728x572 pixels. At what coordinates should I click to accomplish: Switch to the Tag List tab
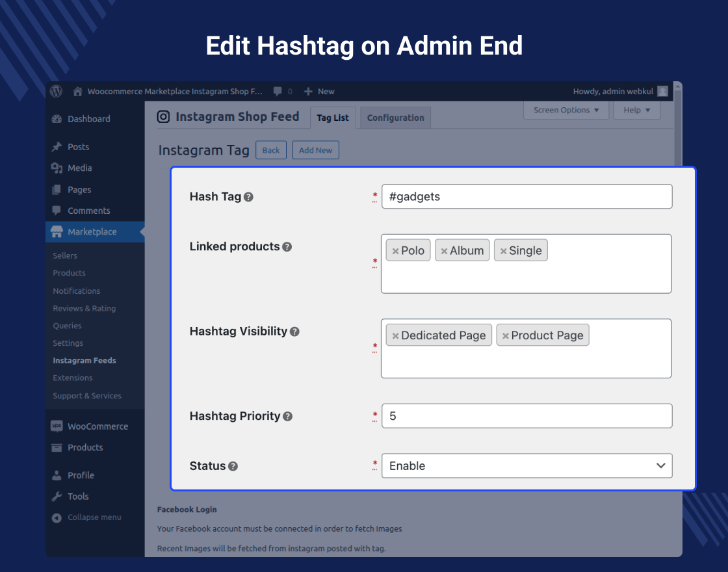pyautogui.click(x=333, y=118)
